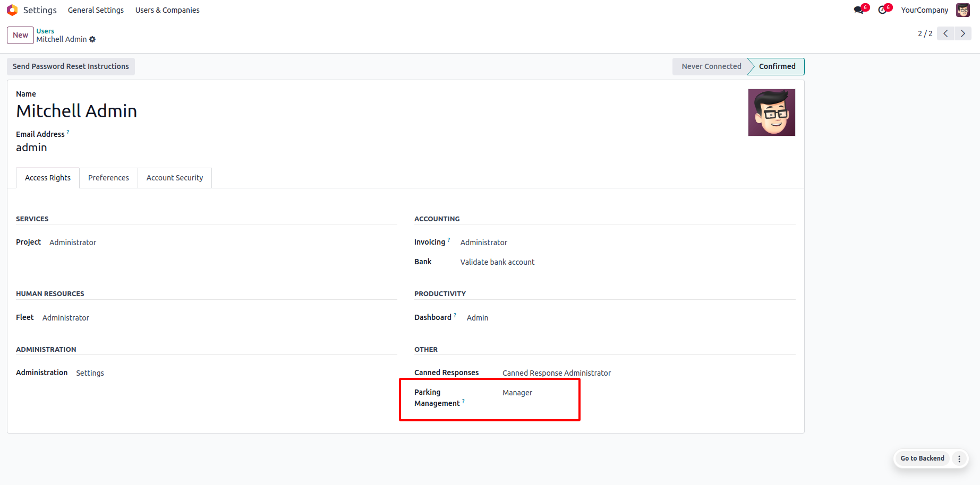Click the Invoicing help question mark
980x485 pixels.
449,240
